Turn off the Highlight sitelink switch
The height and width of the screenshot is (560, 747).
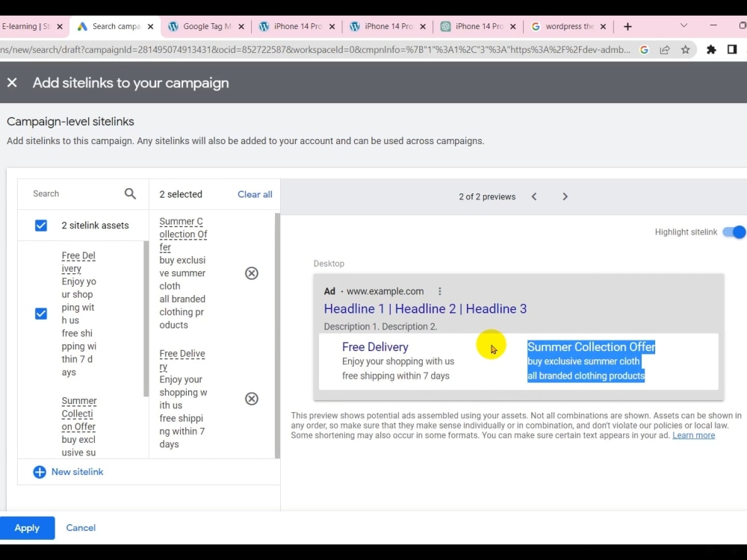click(x=734, y=232)
